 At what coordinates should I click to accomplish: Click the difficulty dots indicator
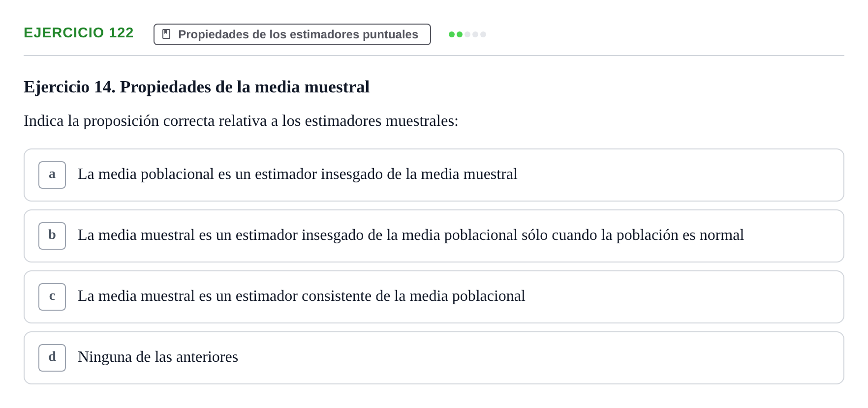coord(467,34)
